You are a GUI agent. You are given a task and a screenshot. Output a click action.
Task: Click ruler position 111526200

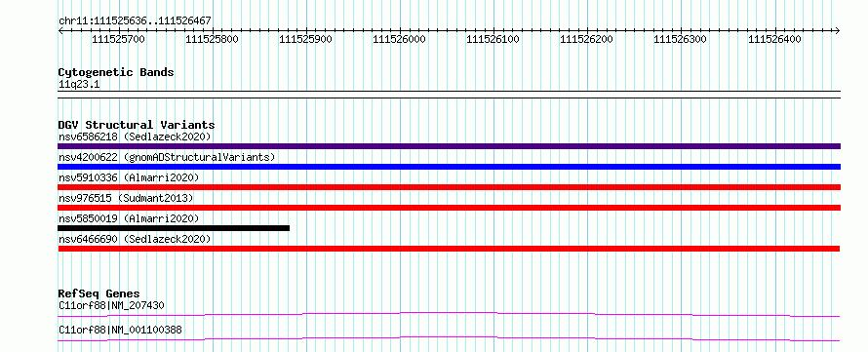click(x=587, y=39)
